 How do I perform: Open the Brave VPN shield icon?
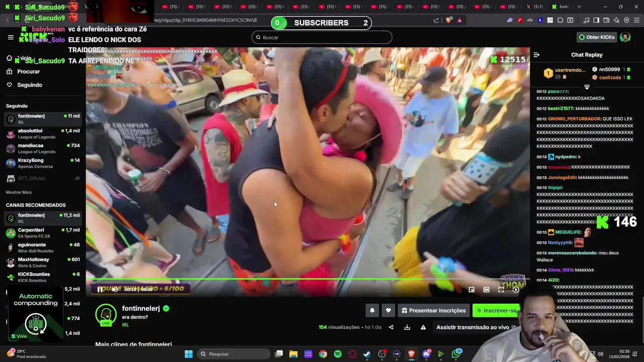point(626,20)
